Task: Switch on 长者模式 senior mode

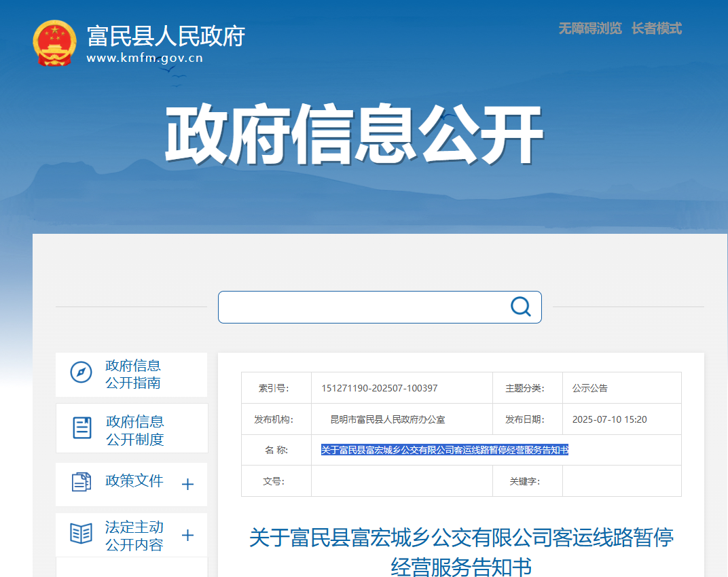Action: tap(656, 29)
